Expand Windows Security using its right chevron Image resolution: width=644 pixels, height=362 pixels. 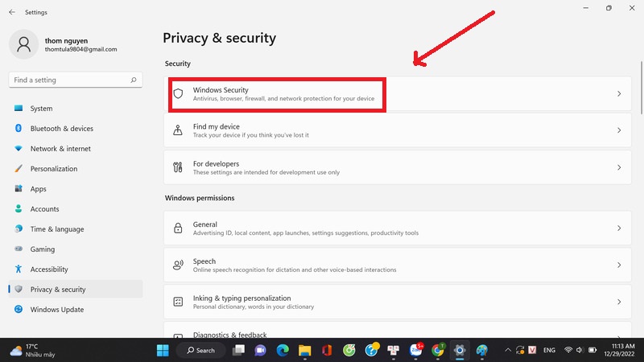(619, 94)
